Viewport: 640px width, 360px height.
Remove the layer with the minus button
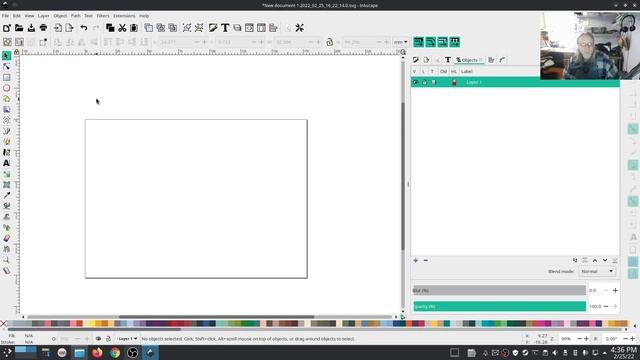tap(426, 260)
